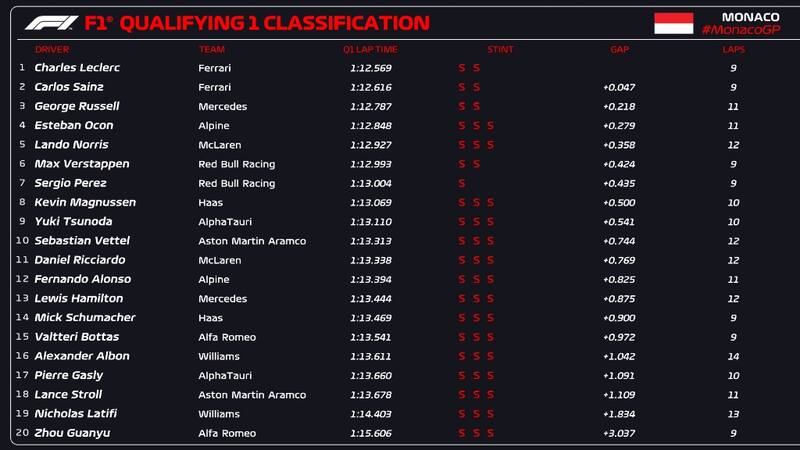
Task: Click the STINT column header
Action: [x=500, y=49]
